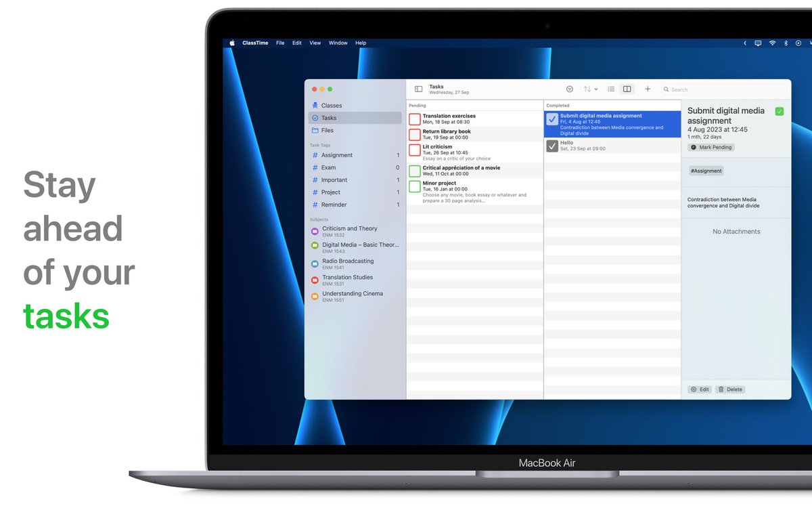Open the View menu
812x508 pixels.
tap(315, 43)
